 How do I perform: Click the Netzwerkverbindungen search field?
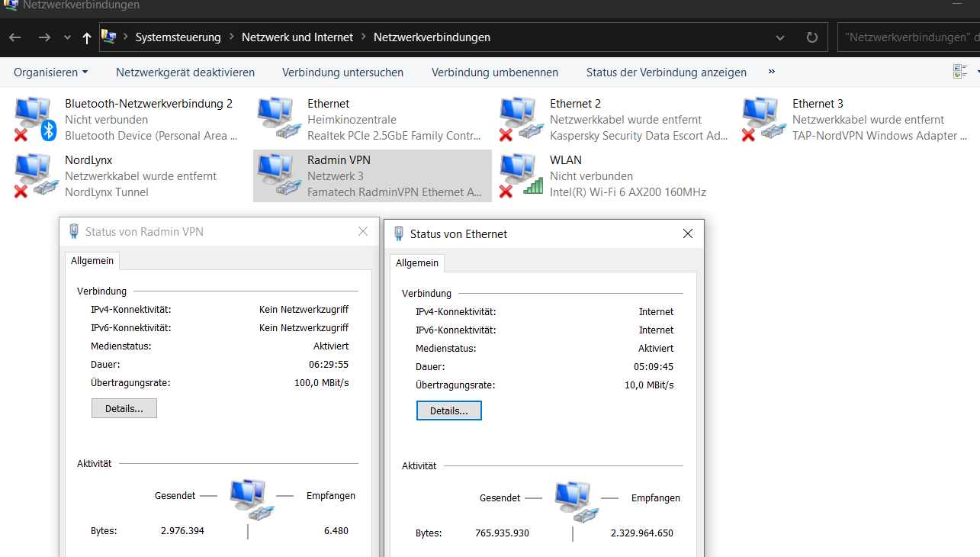click(908, 37)
